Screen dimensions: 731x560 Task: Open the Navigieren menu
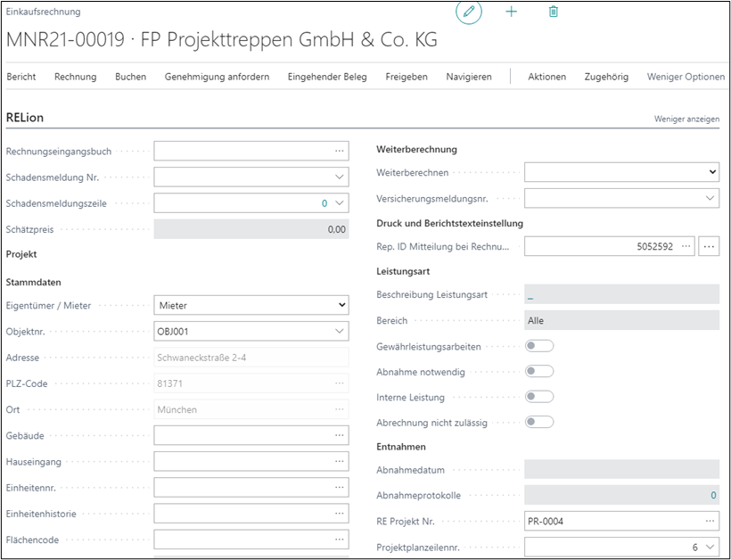469,77
